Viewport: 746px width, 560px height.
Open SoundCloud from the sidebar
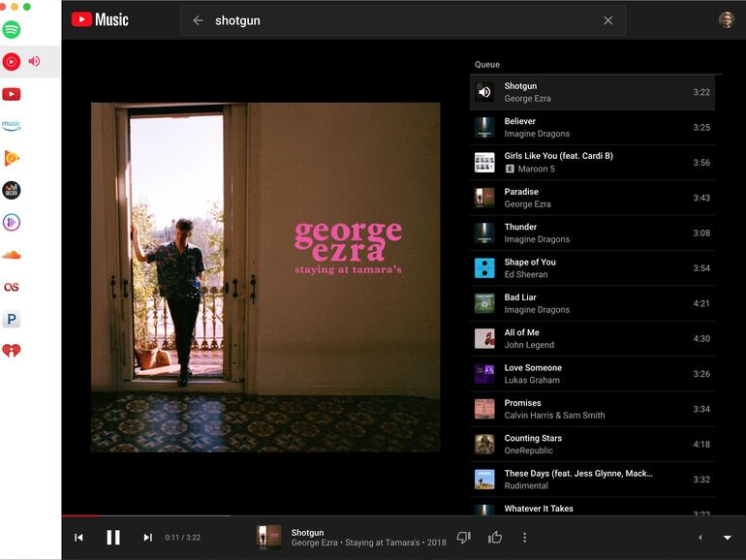point(12,255)
